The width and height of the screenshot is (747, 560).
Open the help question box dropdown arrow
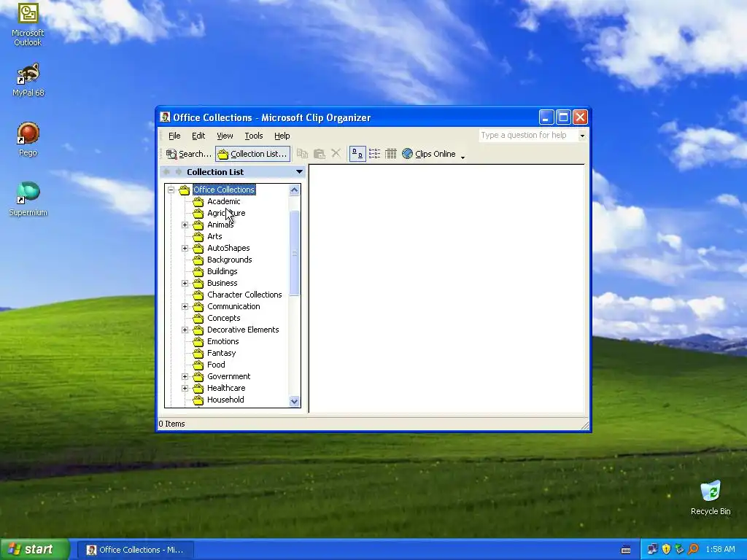582,136
